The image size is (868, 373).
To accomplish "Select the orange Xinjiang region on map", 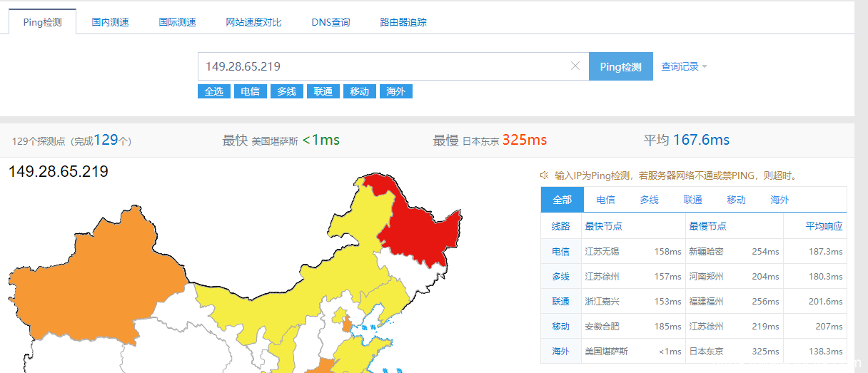I will point(93,285).
